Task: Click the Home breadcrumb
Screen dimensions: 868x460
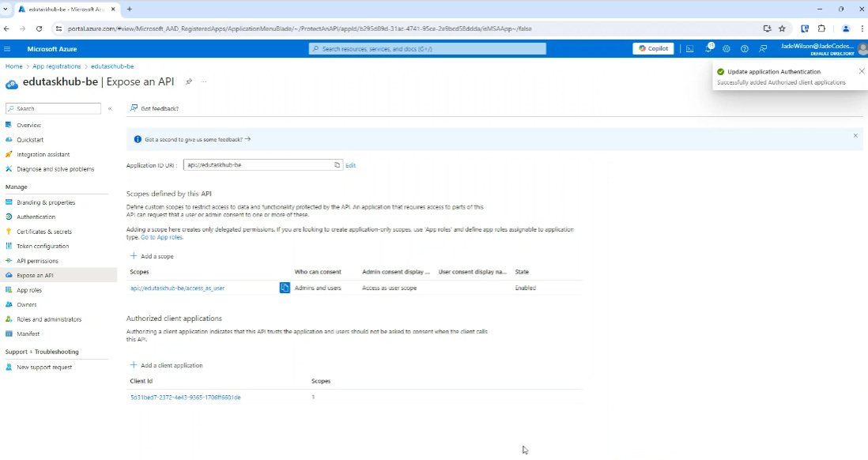Action: point(14,66)
